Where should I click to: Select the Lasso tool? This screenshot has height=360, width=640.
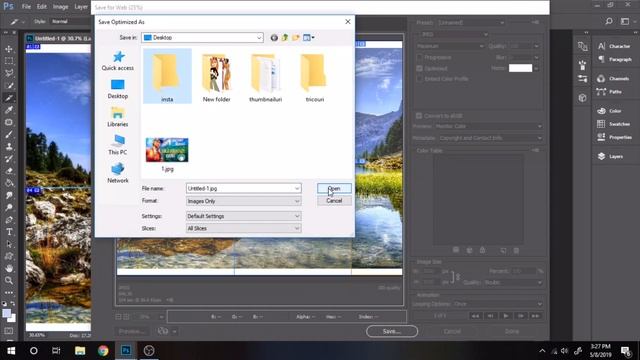9,73
